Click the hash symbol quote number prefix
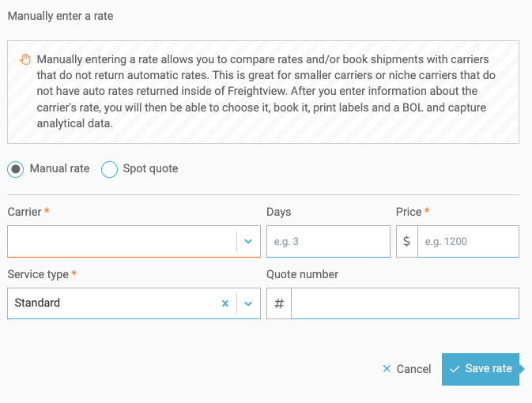This screenshot has height=403, width=532. (278, 303)
